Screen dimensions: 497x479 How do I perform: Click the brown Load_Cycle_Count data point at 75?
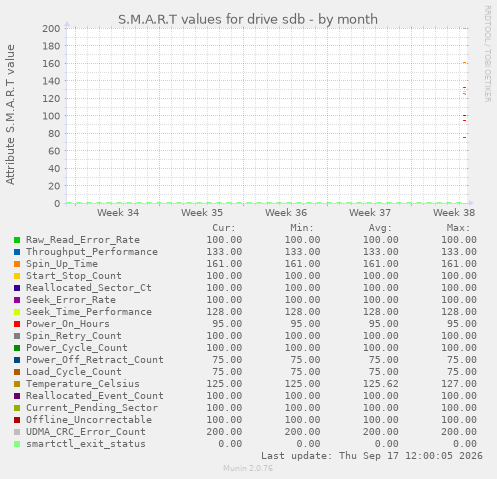click(464, 137)
